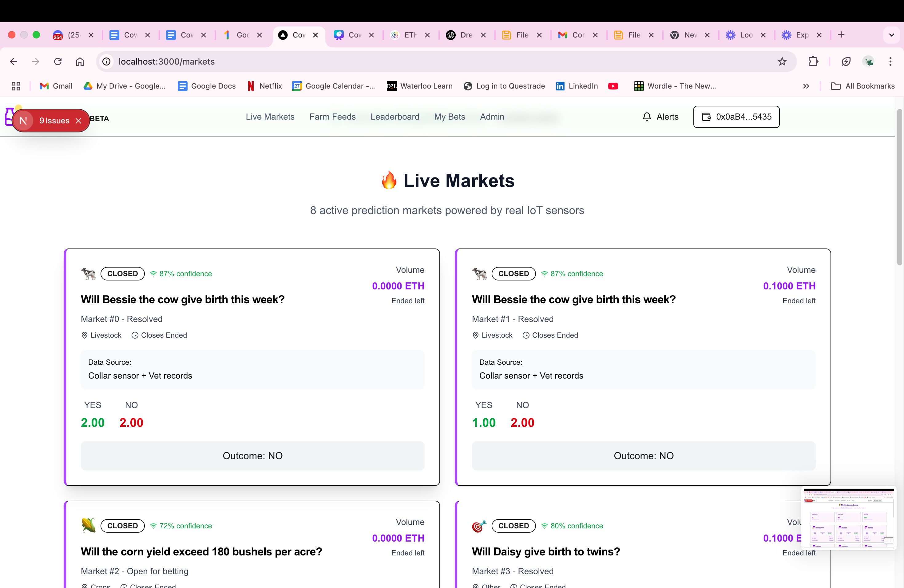Click the performance speedometer icon in toolbar

846,62
